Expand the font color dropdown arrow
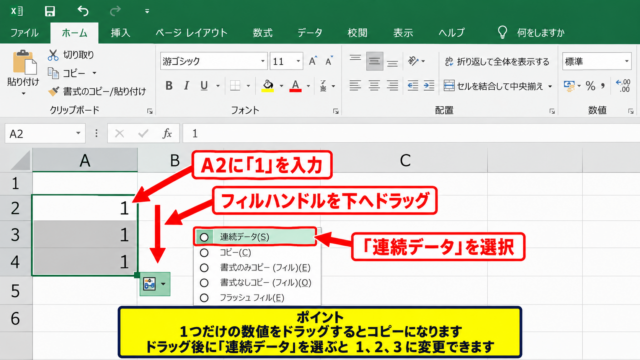Screen dimensions: 640x360 tap(308, 86)
